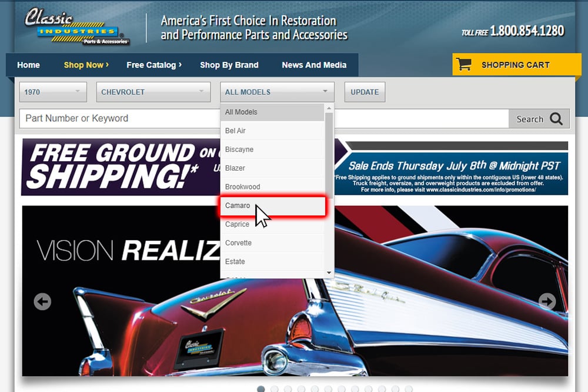Collapse the All Models dropdown
Screen dimensions: 588x392
coord(277,92)
